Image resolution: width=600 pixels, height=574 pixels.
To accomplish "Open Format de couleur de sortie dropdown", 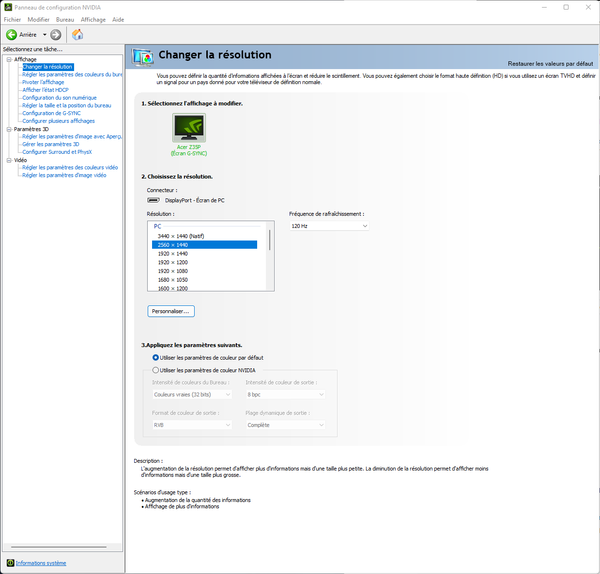I will (192, 425).
